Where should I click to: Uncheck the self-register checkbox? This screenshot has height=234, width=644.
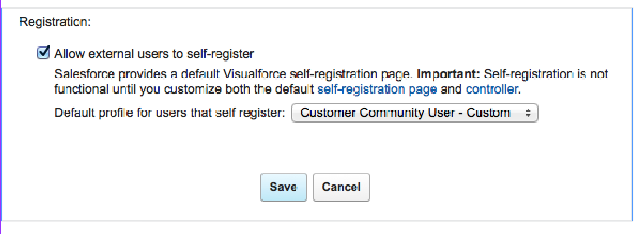43,54
